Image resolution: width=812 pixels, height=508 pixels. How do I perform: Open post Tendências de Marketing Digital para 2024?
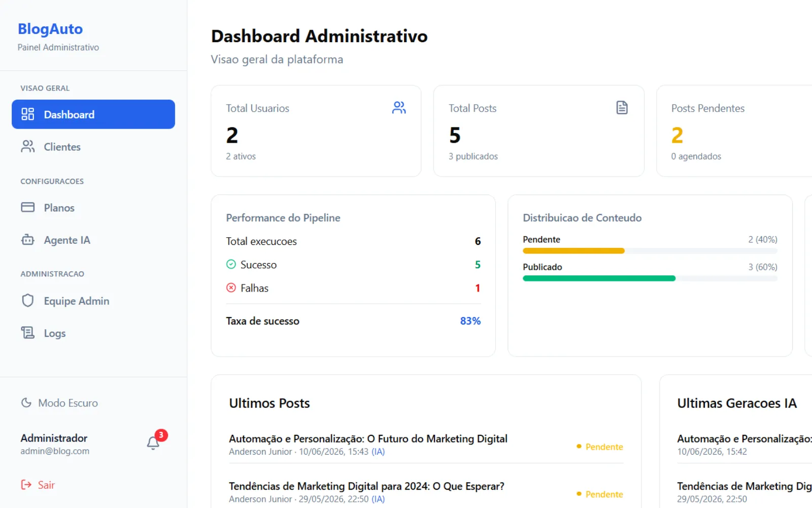366,486
